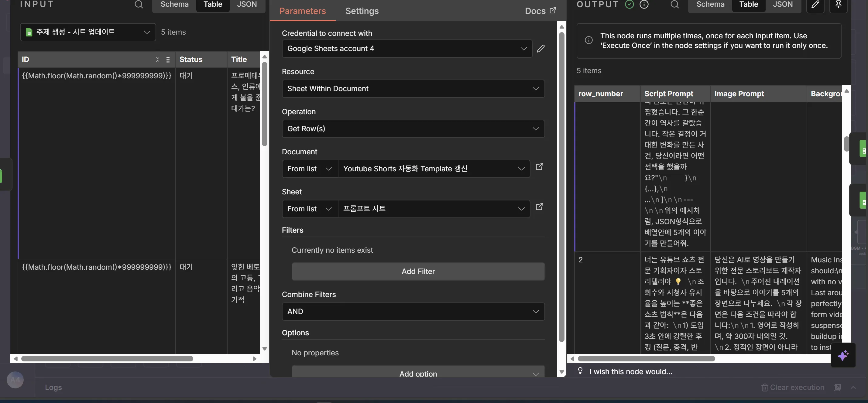This screenshot has height=403, width=868.
Task: Expand the Resource Sheet Within Document dropdown
Action: [x=413, y=89]
